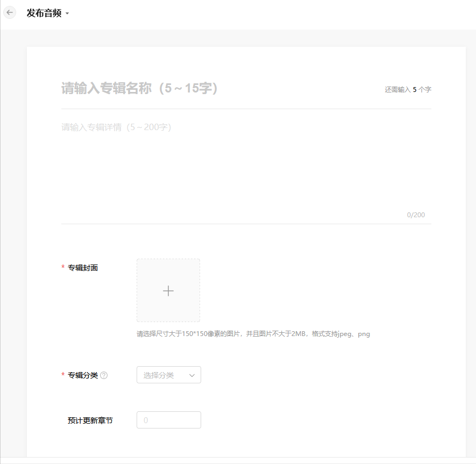Viewport: 476px width, 464px height.
Task: Expand the 选择分类 category dropdown
Action: pos(169,375)
